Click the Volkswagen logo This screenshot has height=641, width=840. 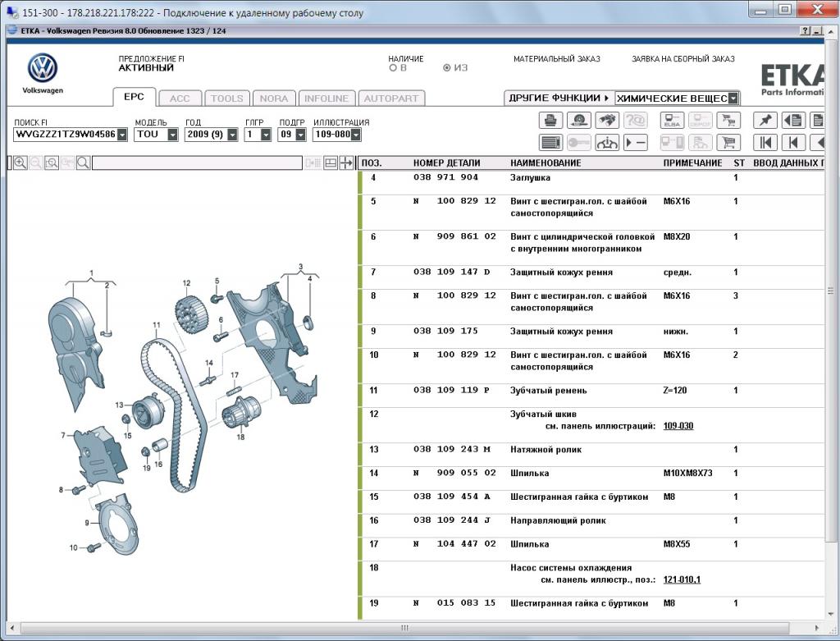(x=43, y=68)
